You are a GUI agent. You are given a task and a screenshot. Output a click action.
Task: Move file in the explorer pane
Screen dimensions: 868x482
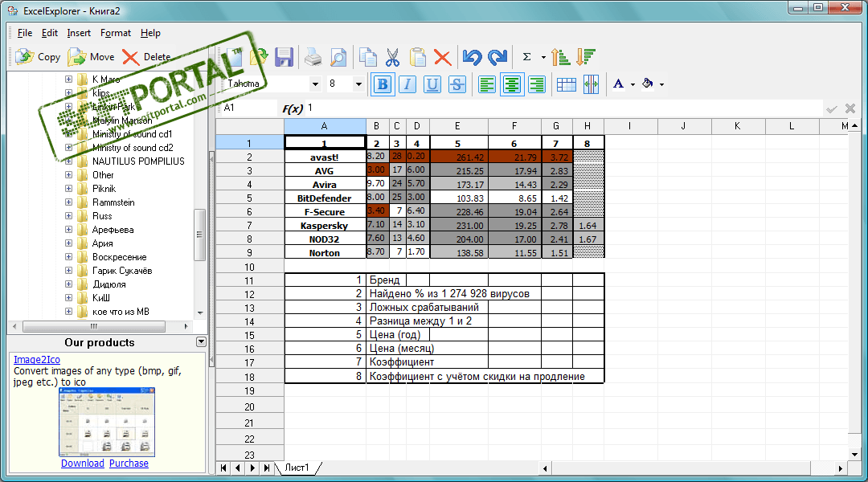click(x=92, y=56)
